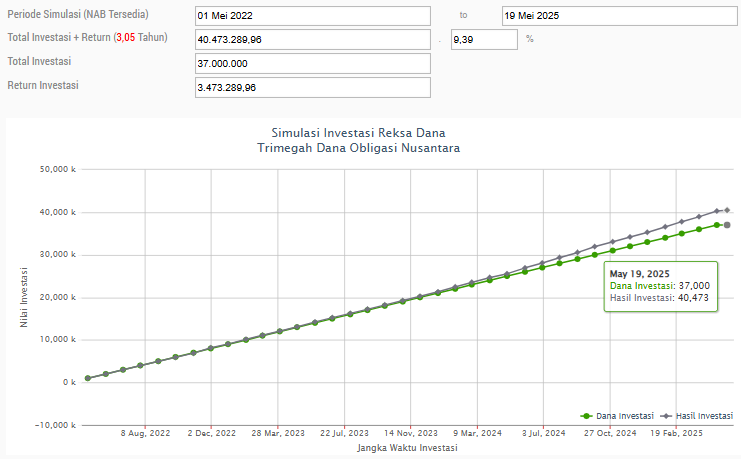
Task: Click the x-axis label 27 Oct, 2024
Action: pos(610,433)
